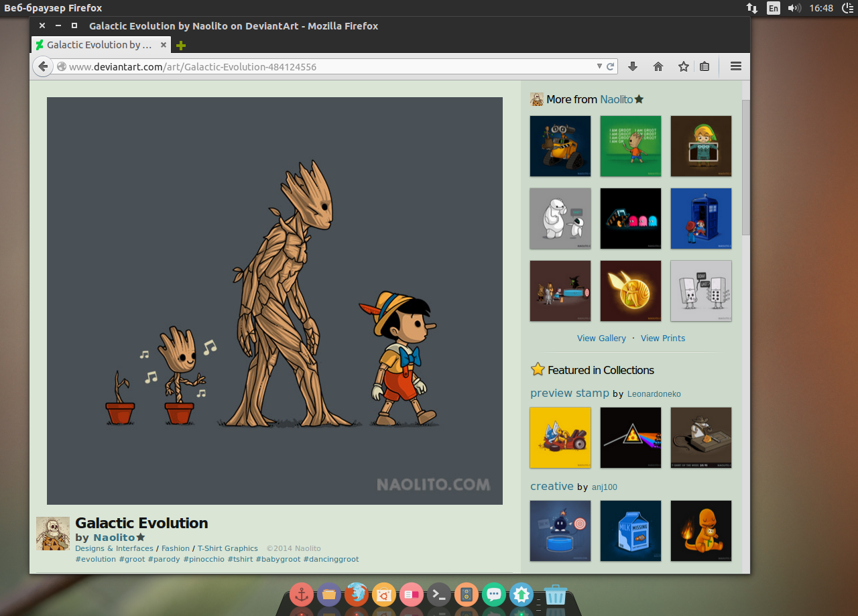Click the #groot tag
Viewport: 858px width, 616px height.
tap(132, 559)
